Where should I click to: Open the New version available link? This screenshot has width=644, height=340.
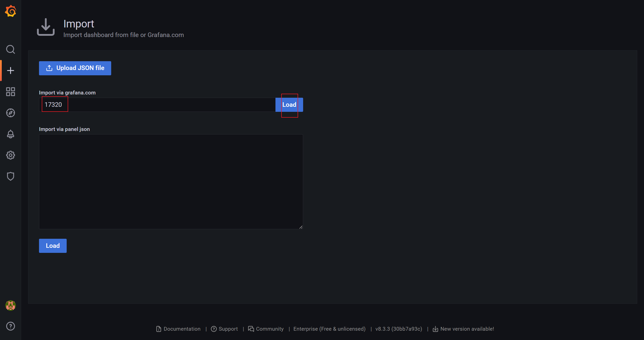463,329
